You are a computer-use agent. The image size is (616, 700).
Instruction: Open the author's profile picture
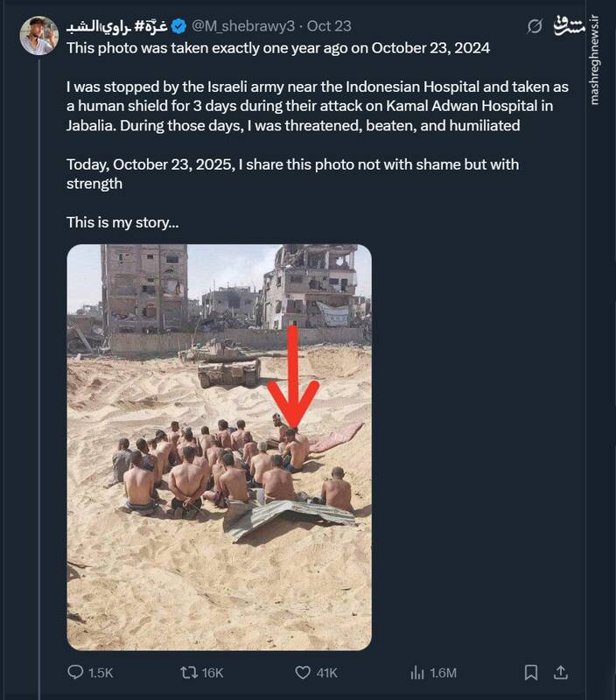(x=39, y=36)
